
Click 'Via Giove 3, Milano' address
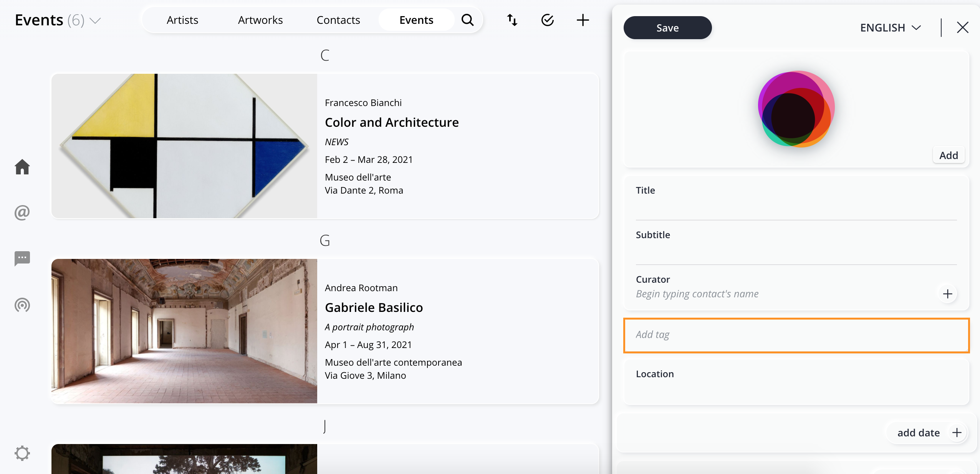pos(366,375)
